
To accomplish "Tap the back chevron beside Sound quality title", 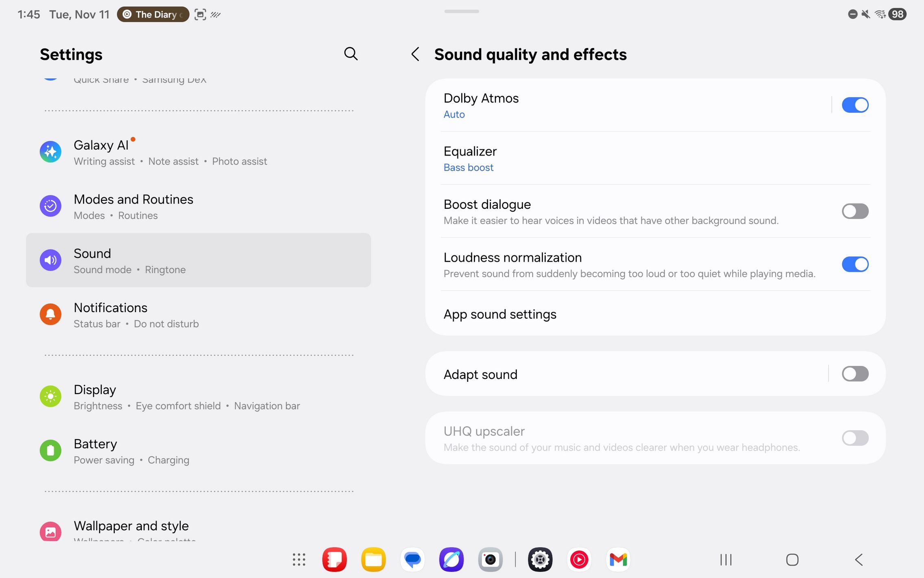I will coord(415,54).
